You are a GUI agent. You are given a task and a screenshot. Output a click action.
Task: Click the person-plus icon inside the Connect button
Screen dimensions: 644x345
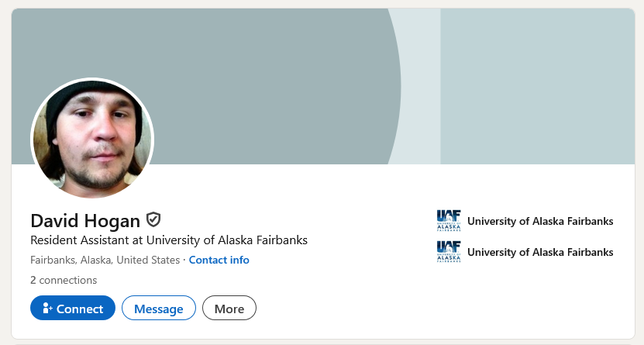coord(47,308)
